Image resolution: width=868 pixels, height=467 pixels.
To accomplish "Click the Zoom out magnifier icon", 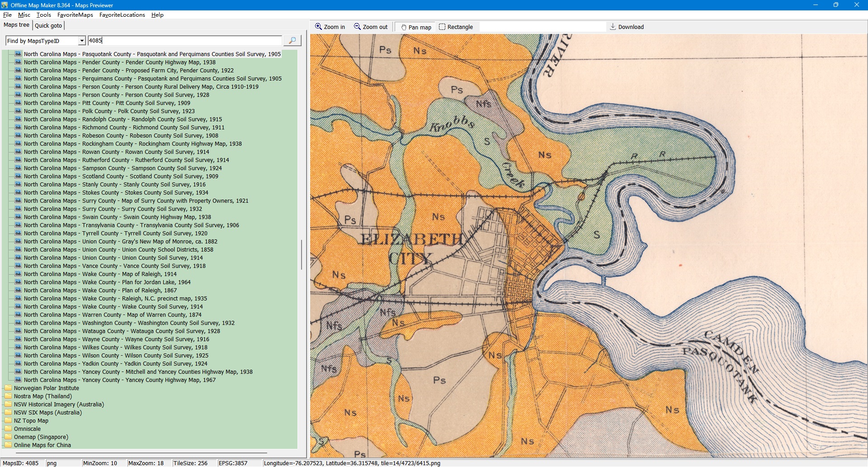I will pos(357,27).
